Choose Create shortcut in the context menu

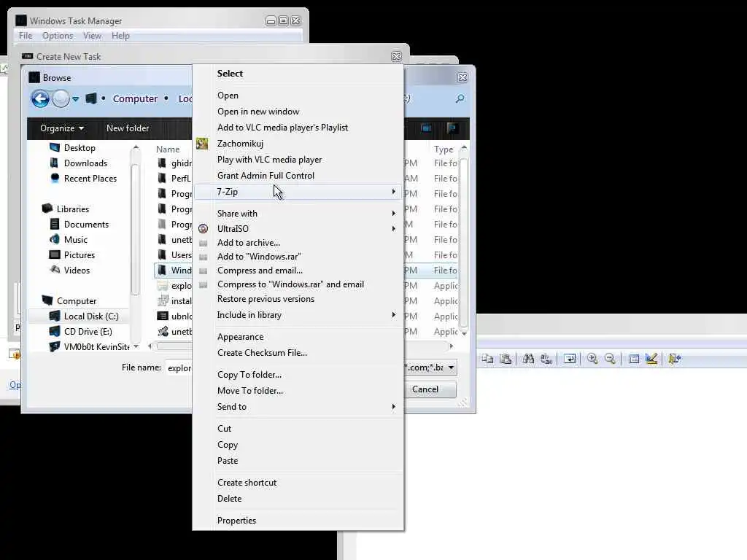(298, 483)
